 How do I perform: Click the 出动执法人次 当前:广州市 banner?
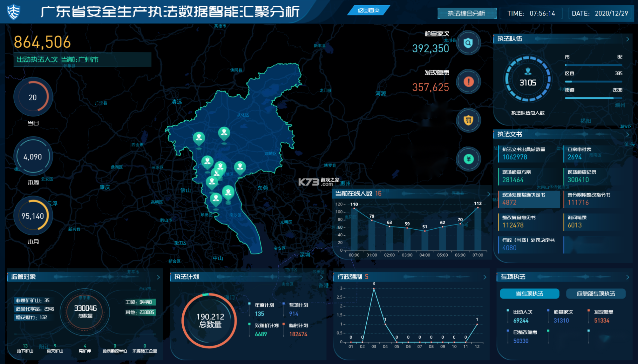(x=82, y=60)
